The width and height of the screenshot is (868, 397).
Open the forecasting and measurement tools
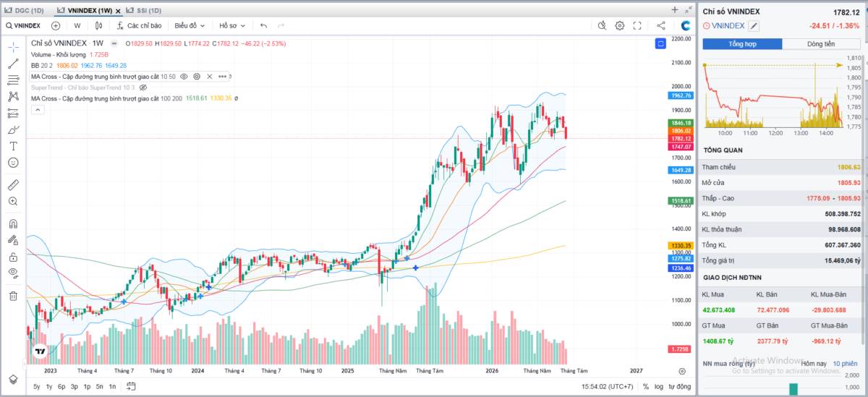click(x=13, y=113)
